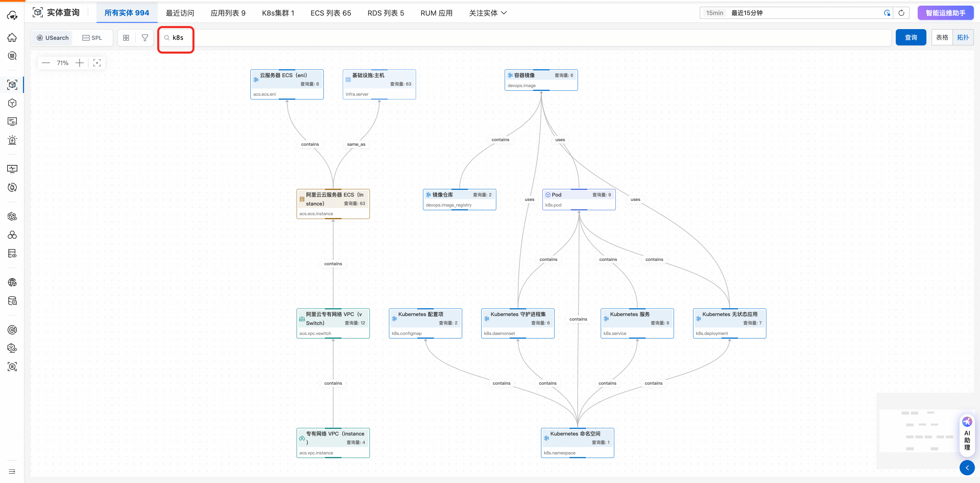Click the grid layout icon beside filter
980x483 pixels.
pos(126,38)
